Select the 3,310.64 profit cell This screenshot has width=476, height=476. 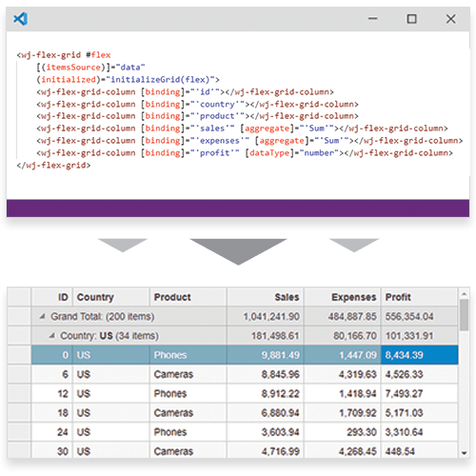click(x=420, y=432)
